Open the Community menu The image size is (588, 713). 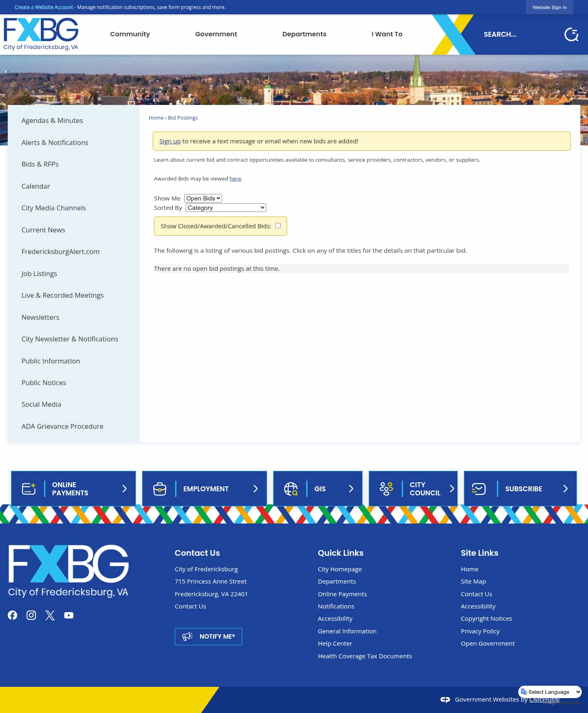[x=130, y=34]
